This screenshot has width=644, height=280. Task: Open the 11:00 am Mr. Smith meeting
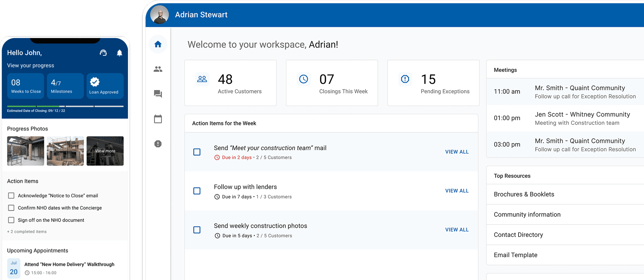pos(565,92)
